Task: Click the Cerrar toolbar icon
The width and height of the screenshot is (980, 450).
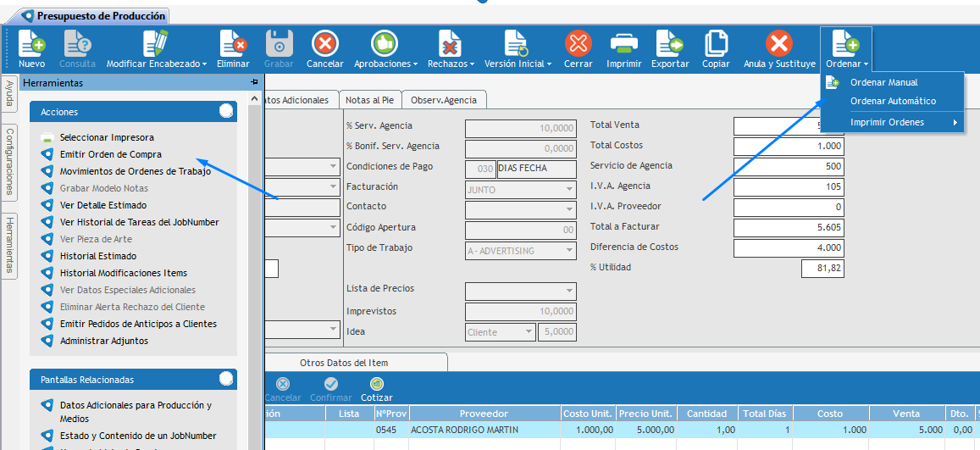Action: [579, 43]
